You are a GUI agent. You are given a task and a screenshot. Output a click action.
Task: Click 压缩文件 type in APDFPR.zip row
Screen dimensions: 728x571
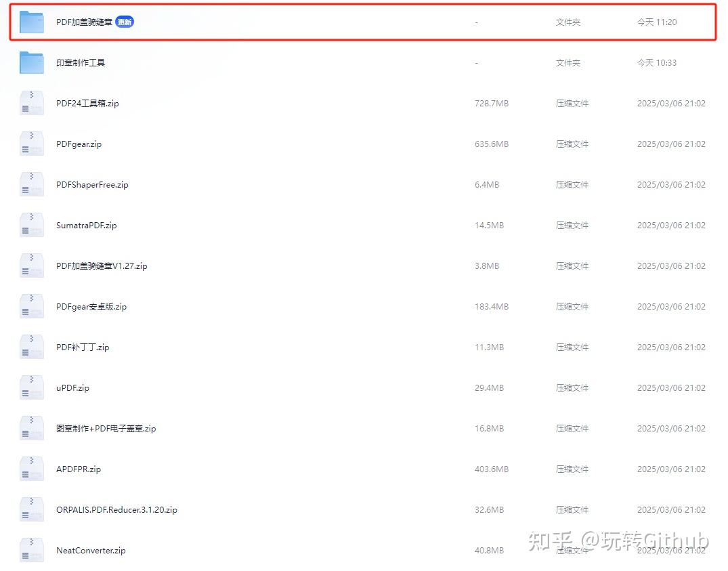[x=572, y=469]
